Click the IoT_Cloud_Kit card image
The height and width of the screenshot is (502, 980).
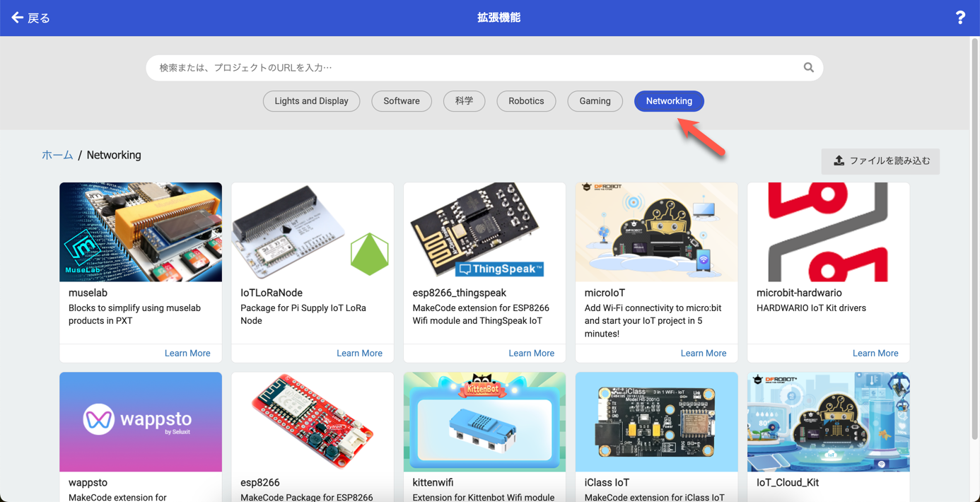(828, 422)
